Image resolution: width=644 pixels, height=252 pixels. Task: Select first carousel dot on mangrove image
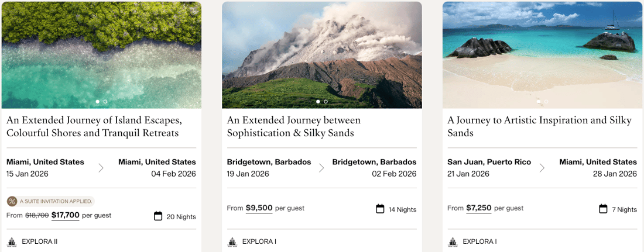click(97, 102)
